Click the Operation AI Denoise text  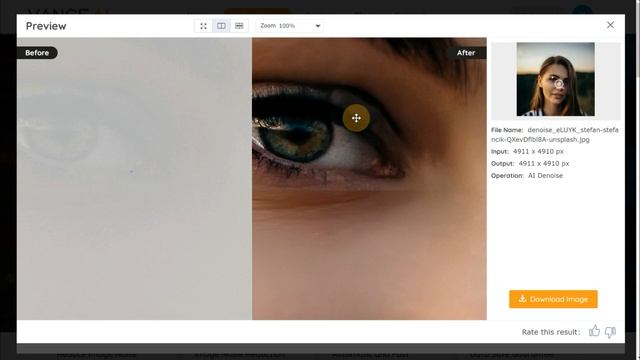point(527,176)
